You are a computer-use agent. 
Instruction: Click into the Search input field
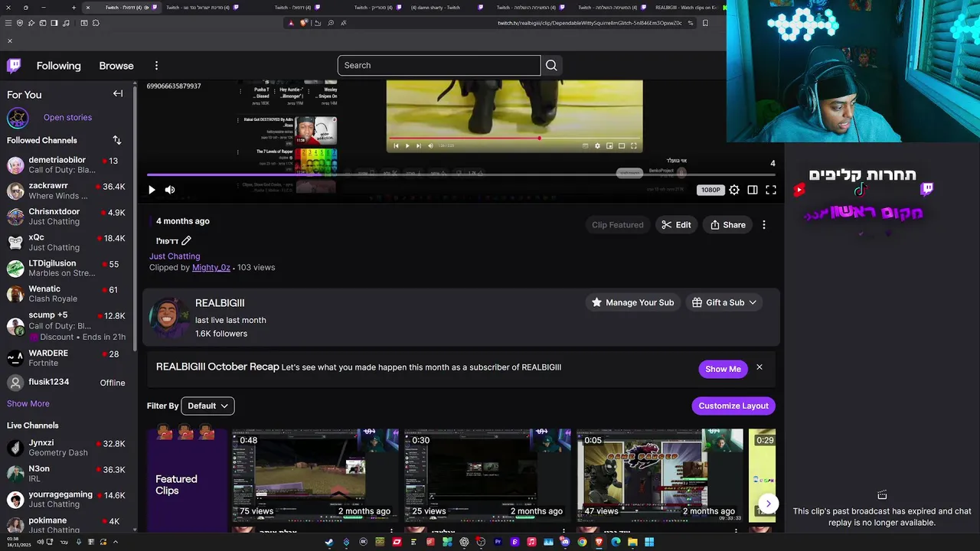pos(439,66)
